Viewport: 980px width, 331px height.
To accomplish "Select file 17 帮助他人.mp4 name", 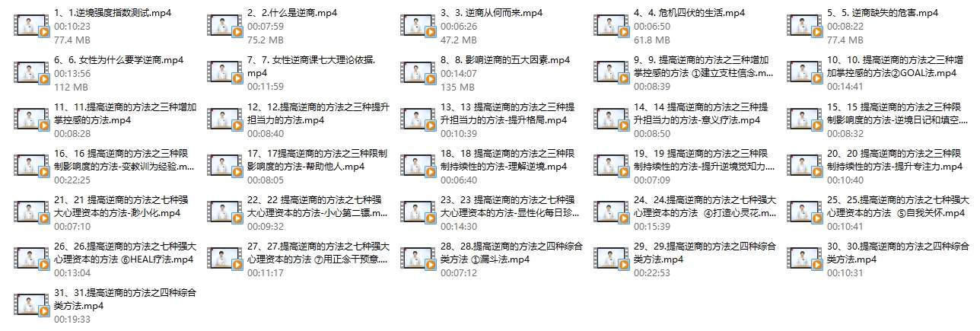I will click(x=318, y=159).
